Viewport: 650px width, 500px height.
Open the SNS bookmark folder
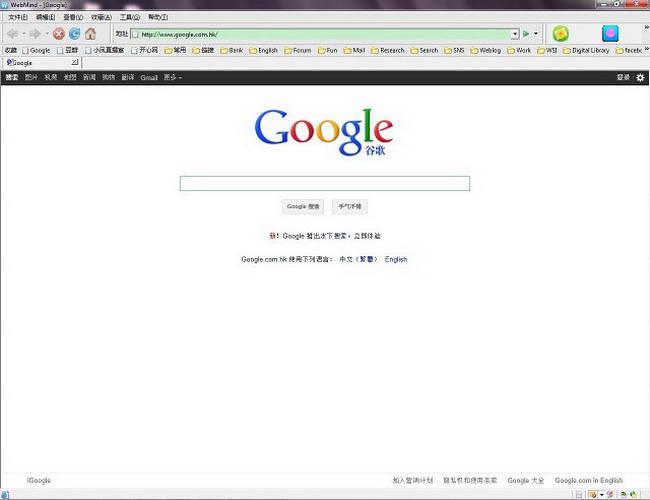(x=454, y=51)
